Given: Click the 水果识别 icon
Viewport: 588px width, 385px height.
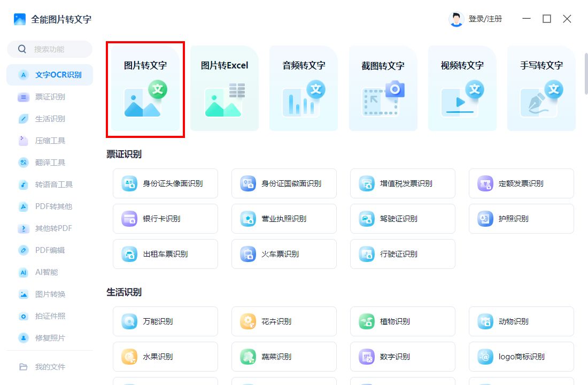Looking at the screenshot, I should [x=129, y=357].
